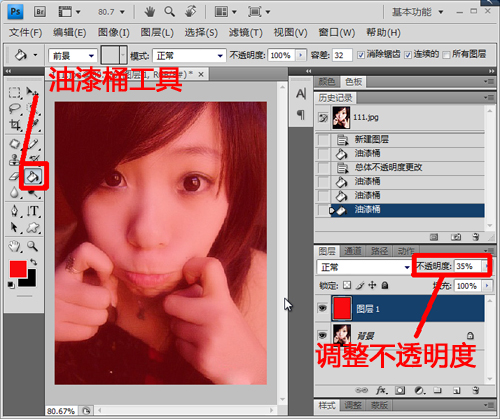Select the Move tool
This screenshot has width=500, height=419.
(x=32, y=92)
